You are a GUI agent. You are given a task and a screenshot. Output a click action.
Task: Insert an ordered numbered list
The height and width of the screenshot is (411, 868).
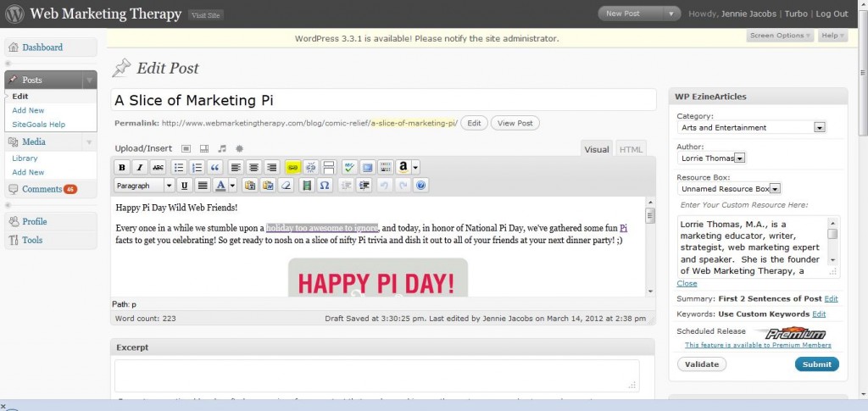[x=196, y=167]
